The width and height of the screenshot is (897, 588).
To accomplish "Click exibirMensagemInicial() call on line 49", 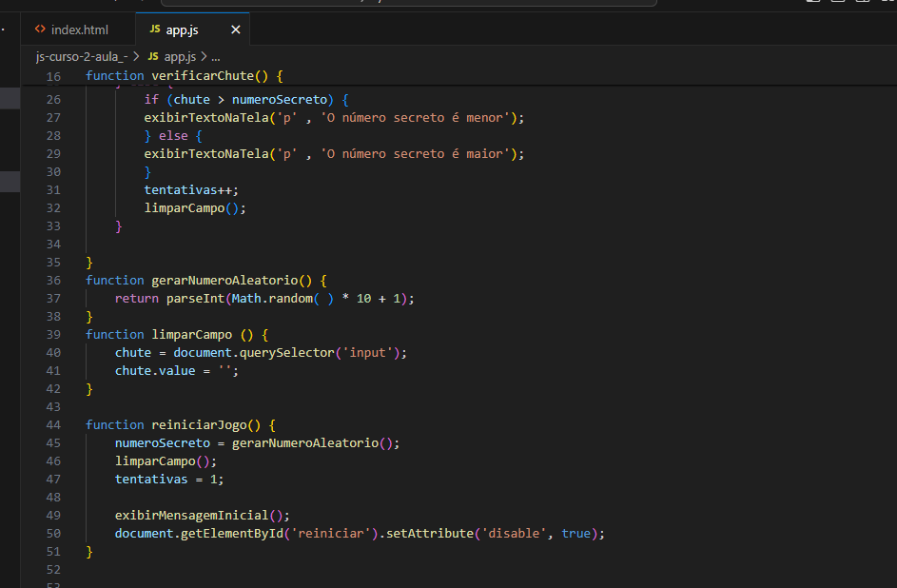I will pos(202,516).
